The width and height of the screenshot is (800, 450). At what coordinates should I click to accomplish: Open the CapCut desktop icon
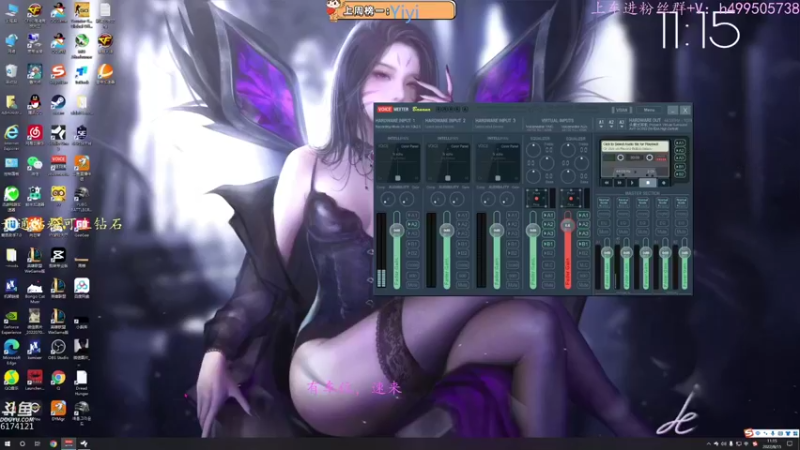click(58, 257)
